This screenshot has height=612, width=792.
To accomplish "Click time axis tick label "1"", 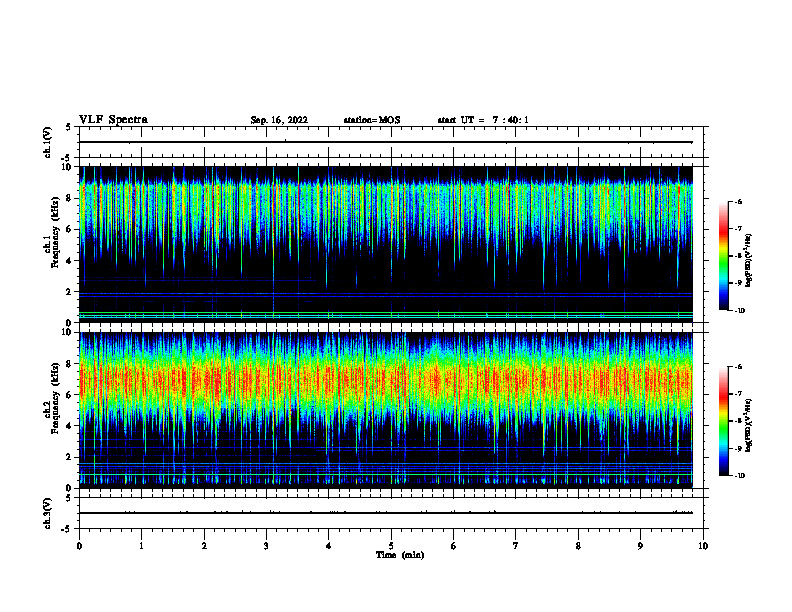I will click(141, 546).
